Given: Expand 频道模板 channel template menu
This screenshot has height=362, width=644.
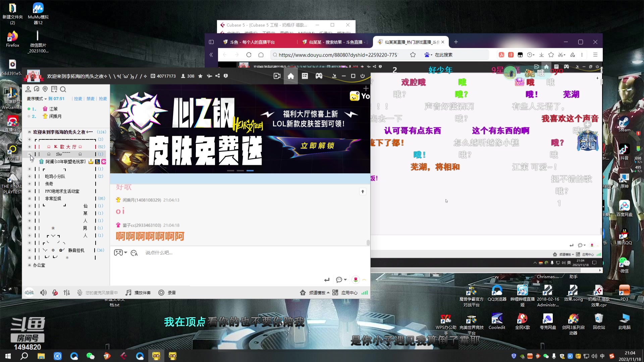Looking at the screenshot, I should pyautogui.click(x=314, y=293).
